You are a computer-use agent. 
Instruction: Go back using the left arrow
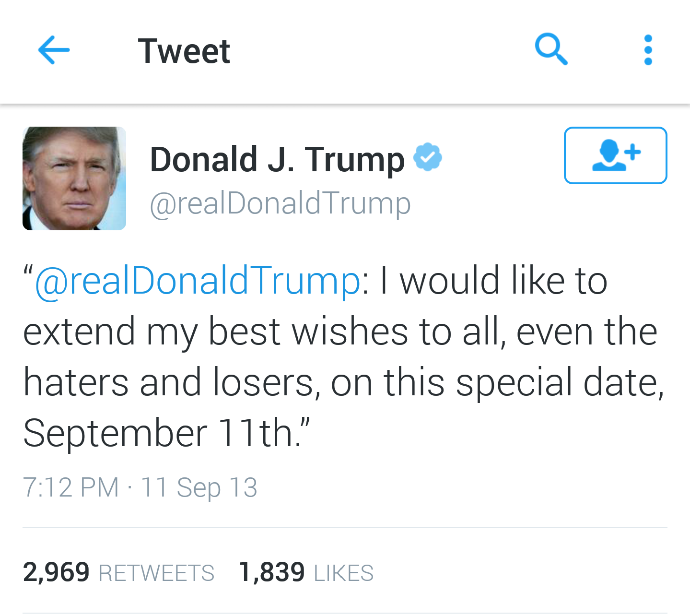[54, 50]
